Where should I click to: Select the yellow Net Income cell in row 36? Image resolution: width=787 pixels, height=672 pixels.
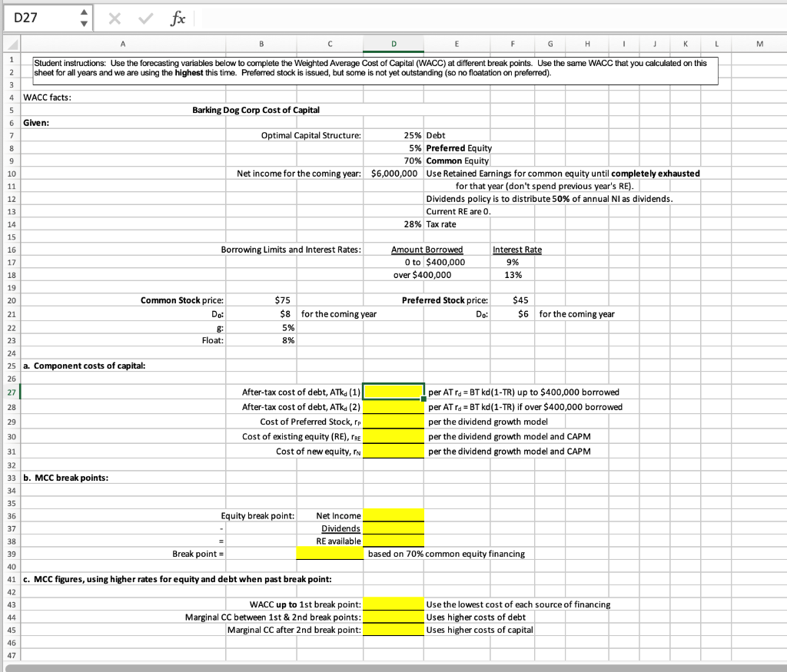[x=393, y=515]
